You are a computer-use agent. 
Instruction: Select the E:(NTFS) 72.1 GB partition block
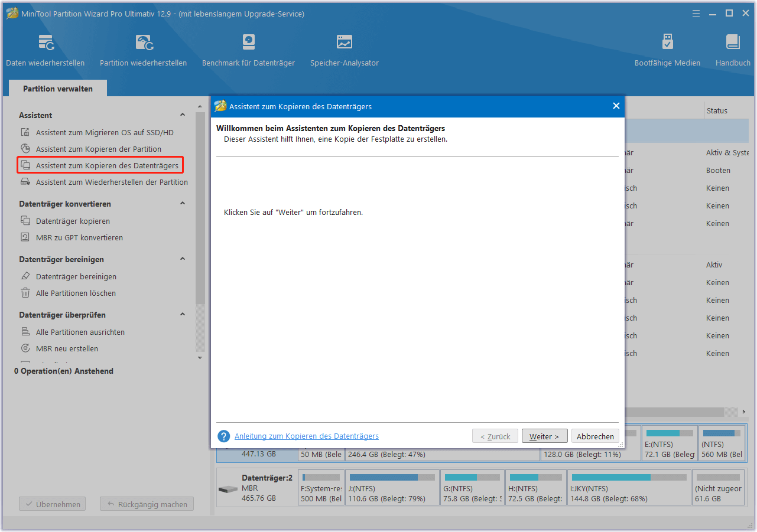[x=670, y=443]
